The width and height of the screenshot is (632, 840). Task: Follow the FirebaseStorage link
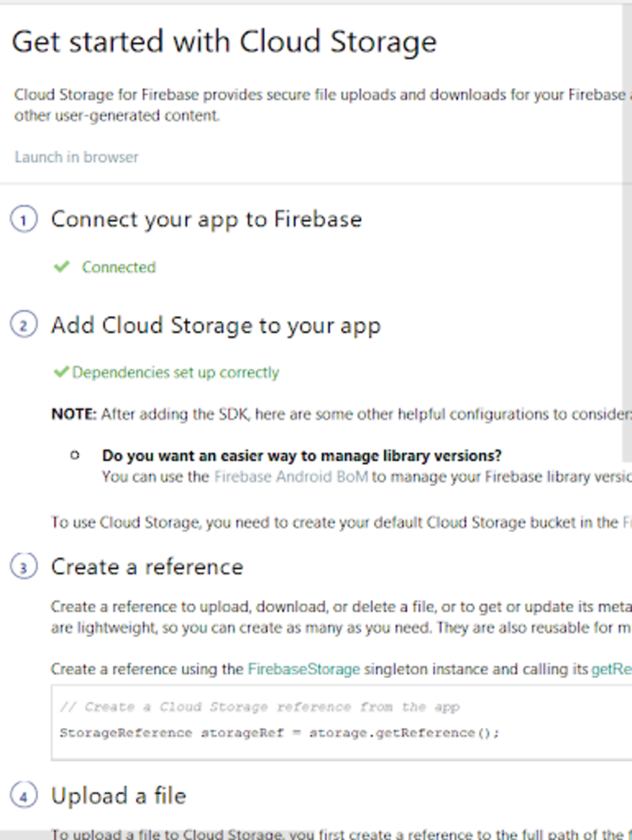(303, 669)
